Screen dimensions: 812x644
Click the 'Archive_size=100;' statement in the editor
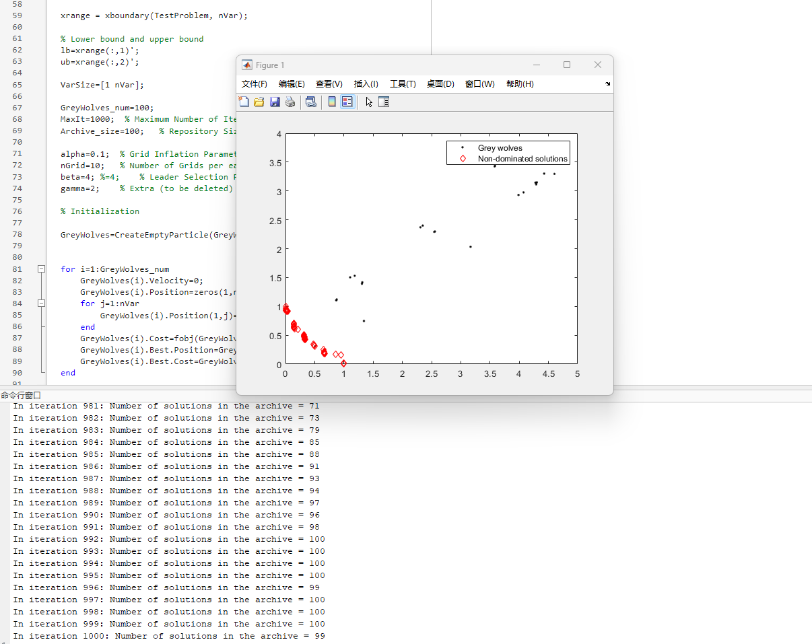[102, 131]
